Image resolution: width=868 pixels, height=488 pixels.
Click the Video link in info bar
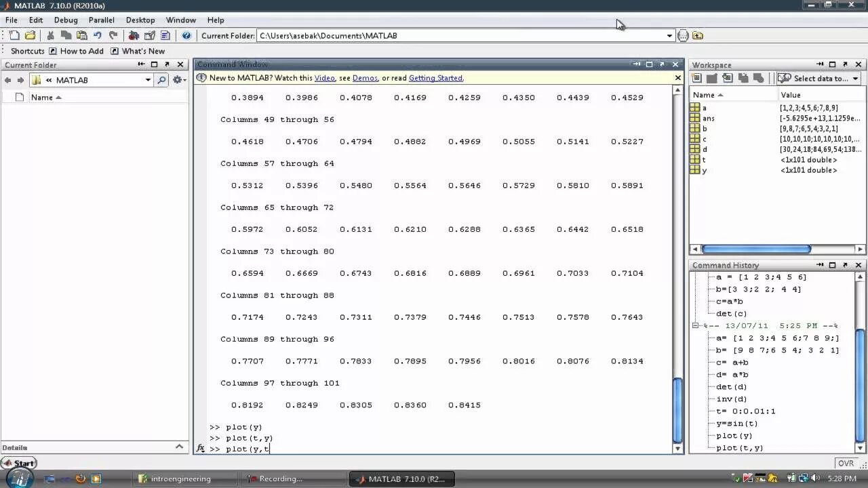[324, 78]
